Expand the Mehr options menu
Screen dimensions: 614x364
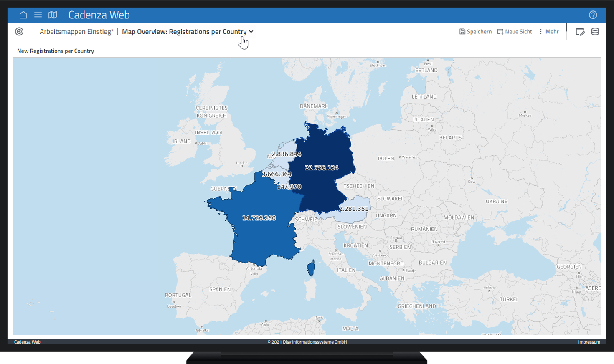tap(549, 32)
